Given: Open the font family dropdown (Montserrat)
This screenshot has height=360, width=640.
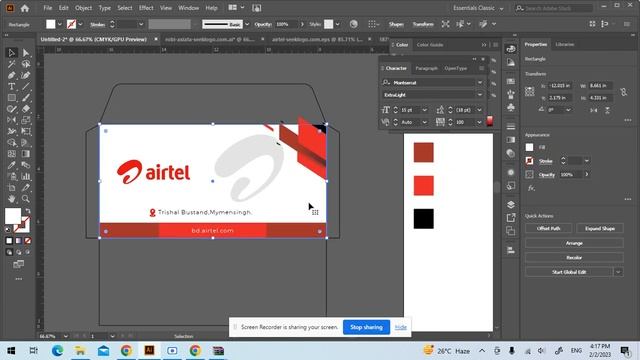Looking at the screenshot, I should pos(480,82).
